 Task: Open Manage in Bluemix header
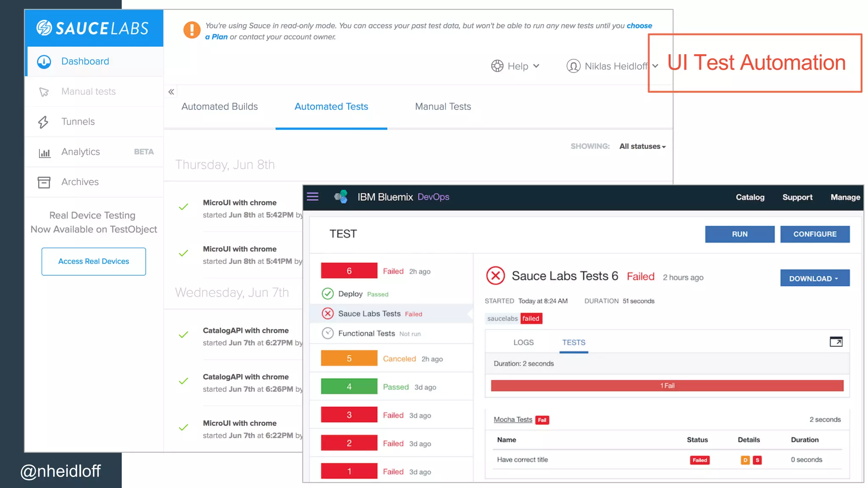pyautogui.click(x=845, y=197)
